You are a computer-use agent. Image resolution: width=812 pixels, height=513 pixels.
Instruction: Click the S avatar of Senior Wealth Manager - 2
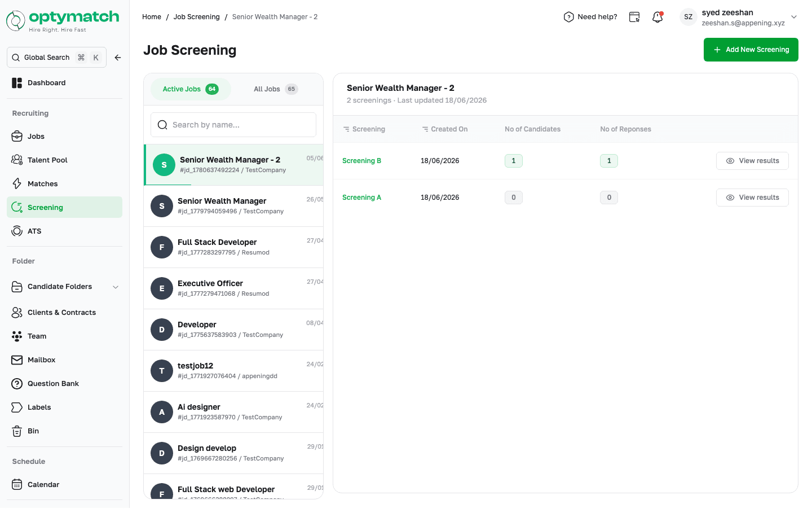[x=164, y=165]
